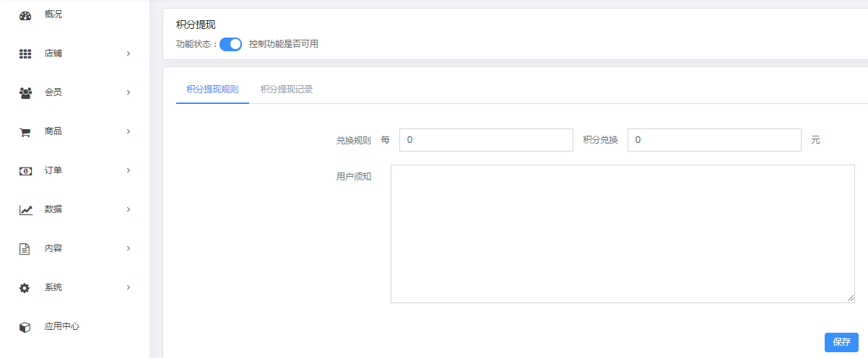Expand the 数据 menu chevron
The height and width of the screenshot is (358, 868).
129,209
